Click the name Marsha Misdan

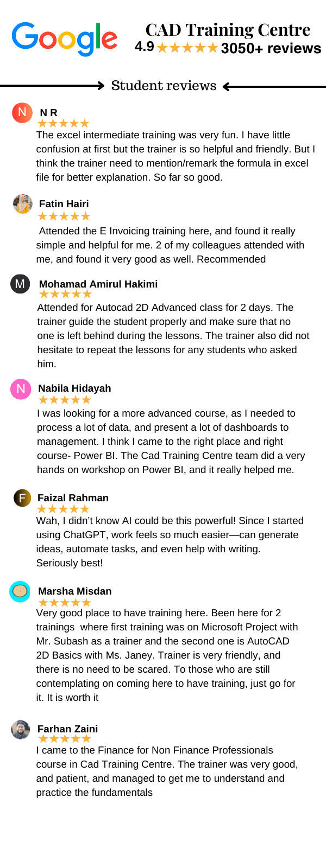click(x=75, y=591)
